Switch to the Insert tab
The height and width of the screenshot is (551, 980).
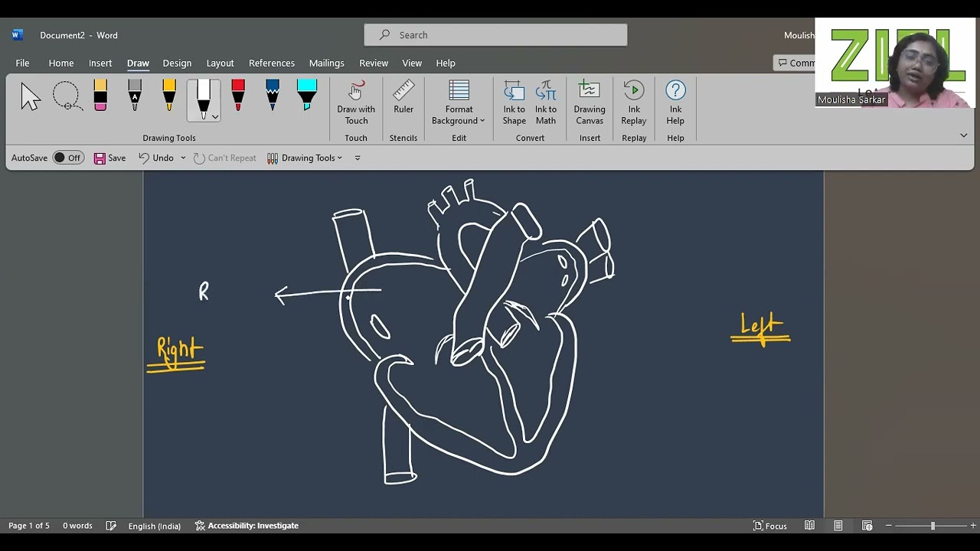click(x=100, y=63)
